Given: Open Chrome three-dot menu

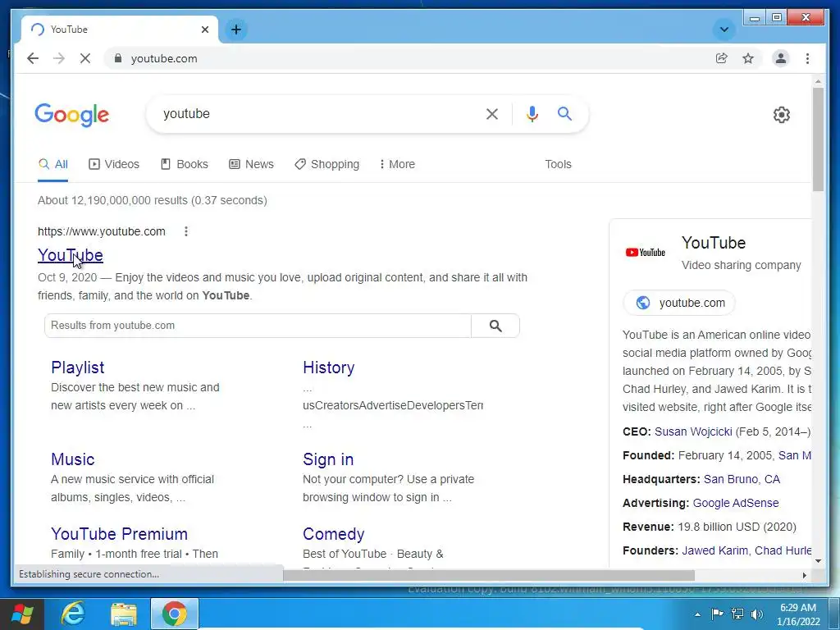Looking at the screenshot, I should (x=807, y=58).
